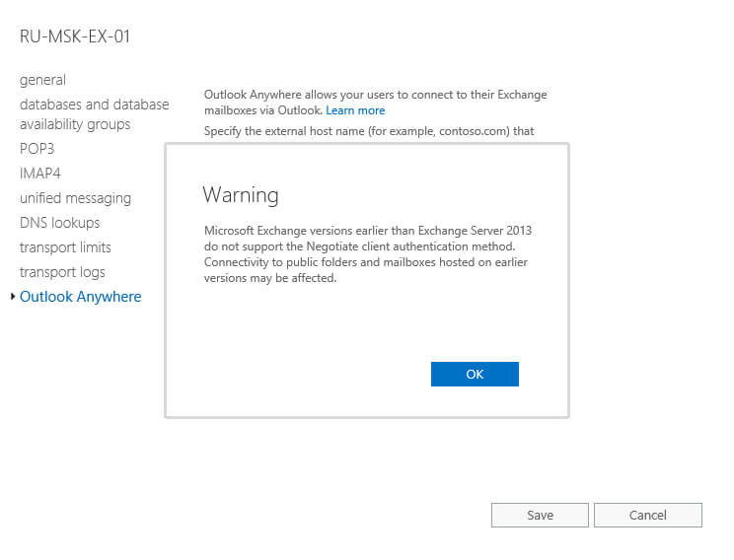The width and height of the screenshot is (734, 560).
Task: Click the RU-MSK-EX-01 server title
Action: click(x=75, y=36)
